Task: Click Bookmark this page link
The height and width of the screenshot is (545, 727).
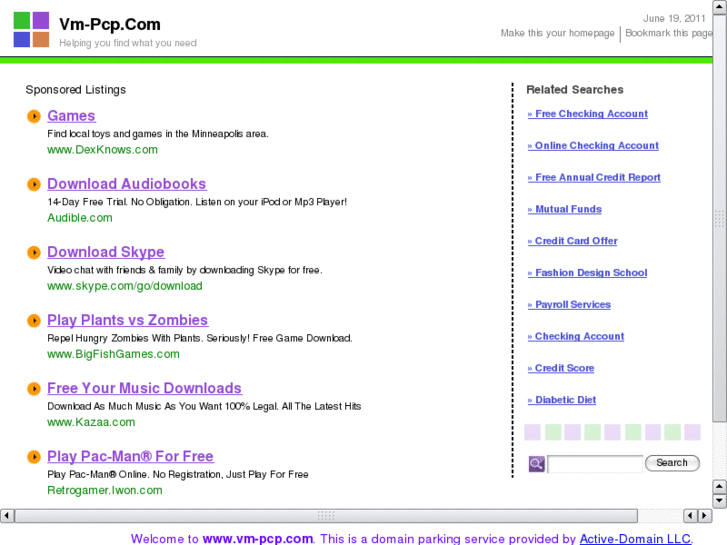Action: pyautogui.click(x=669, y=33)
